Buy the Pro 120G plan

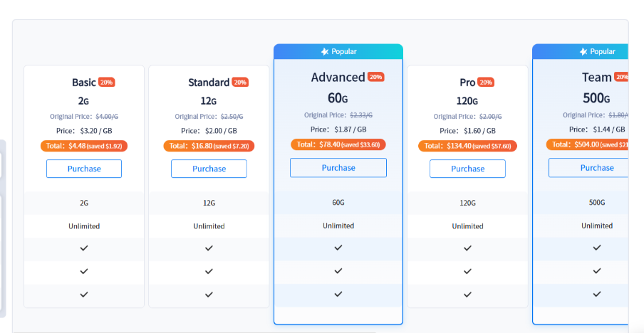pos(467,169)
